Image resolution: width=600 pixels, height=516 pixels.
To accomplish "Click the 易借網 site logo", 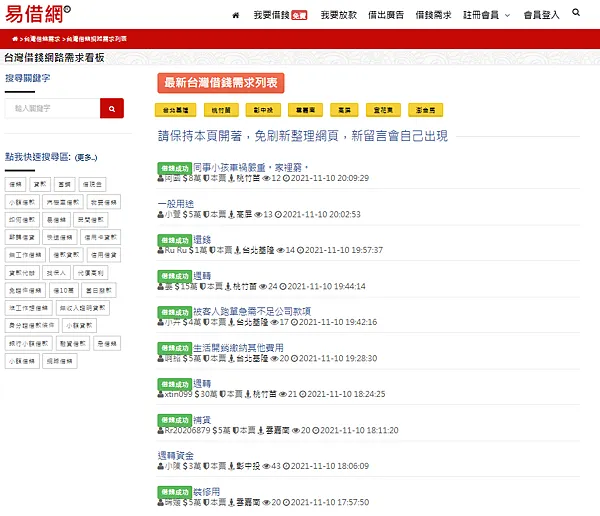I will tap(38, 14).
